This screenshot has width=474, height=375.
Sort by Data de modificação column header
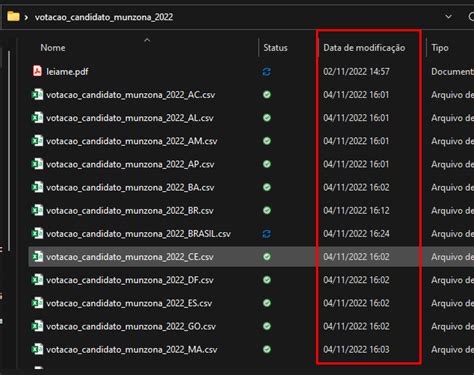(x=364, y=48)
